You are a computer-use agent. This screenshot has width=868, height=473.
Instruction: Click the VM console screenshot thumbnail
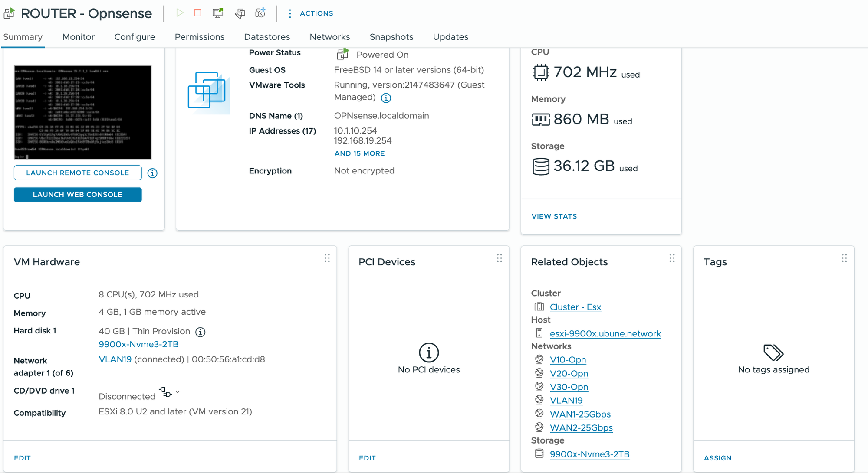pos(82,112)
